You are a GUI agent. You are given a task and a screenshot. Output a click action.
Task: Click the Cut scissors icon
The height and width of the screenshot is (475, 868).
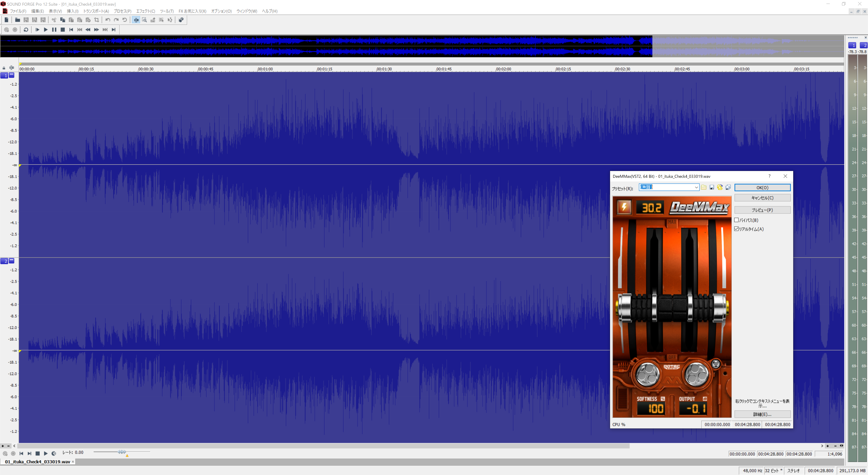tap(54, 20)
